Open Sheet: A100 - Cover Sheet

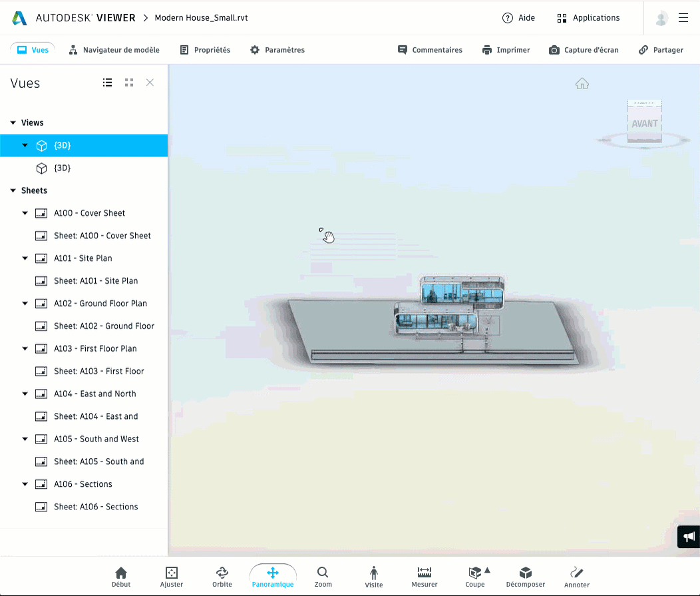click(x=84, y=236)
